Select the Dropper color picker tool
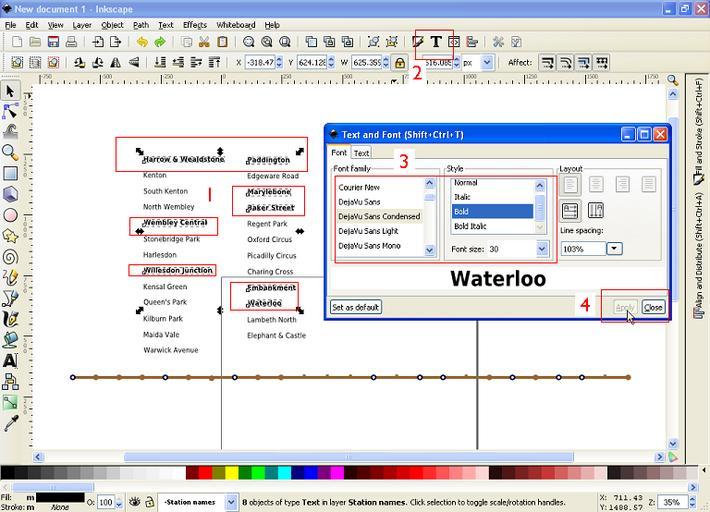Screen dimensions: 710x512 point(10,423)
